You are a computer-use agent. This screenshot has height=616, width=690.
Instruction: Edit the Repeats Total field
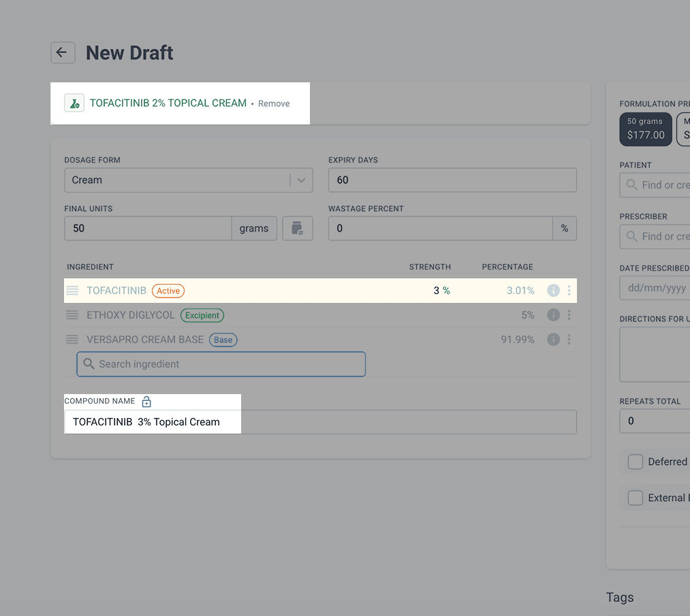click(655, 421)
